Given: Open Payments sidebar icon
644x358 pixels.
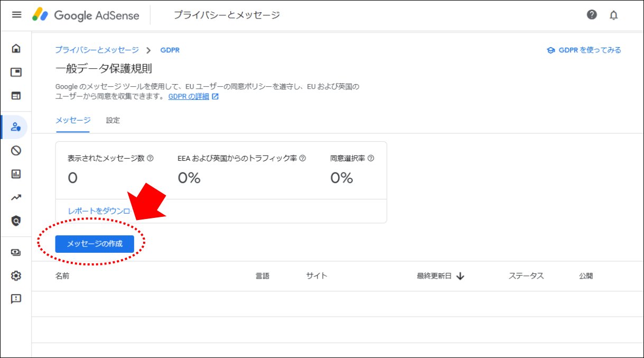Looking at the screenshot, I should [x=16, y=252].
